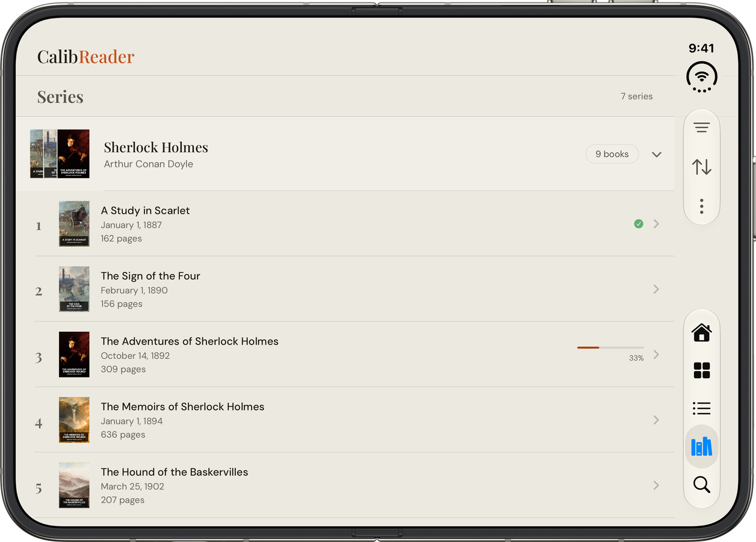
Task: Tap the 309 pages label
Action: pos(123,369)
